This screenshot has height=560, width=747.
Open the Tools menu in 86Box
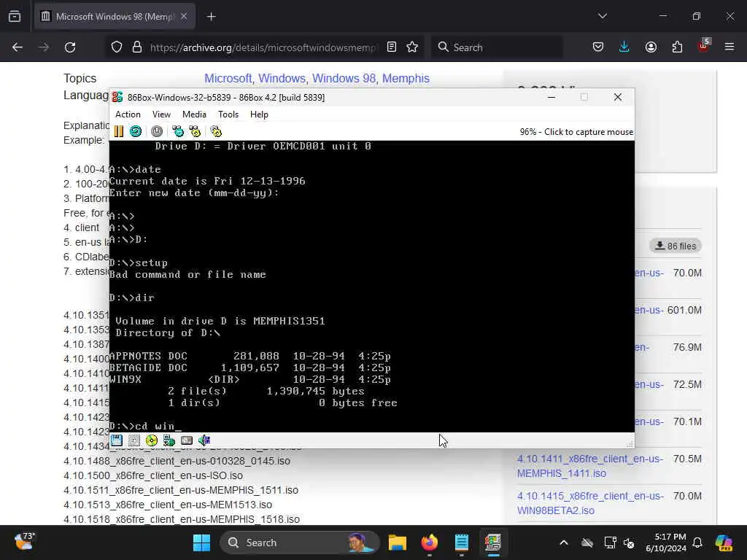coord(228,114)
